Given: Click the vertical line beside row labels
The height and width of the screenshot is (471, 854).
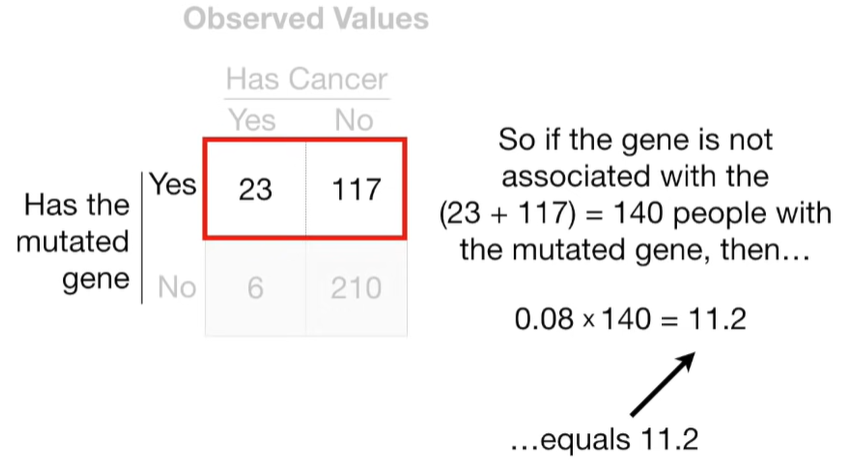Looking at the screenshot, I should click(x=142, y=238).
